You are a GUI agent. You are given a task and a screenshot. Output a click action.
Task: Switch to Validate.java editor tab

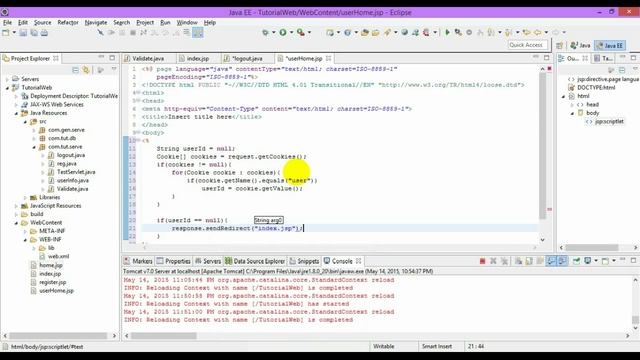click(148, 59)
